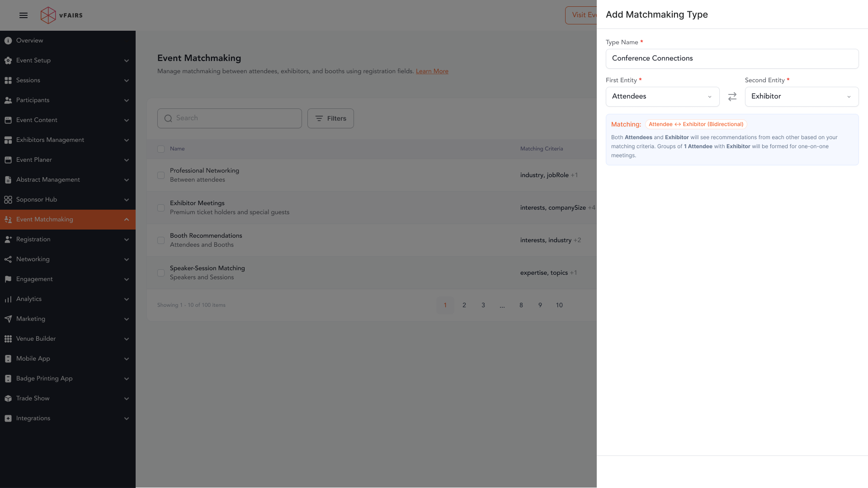Go to page 2 in pagination
Image resolution: width=868 pixels, height=488 pixels.
coord(464,305)
